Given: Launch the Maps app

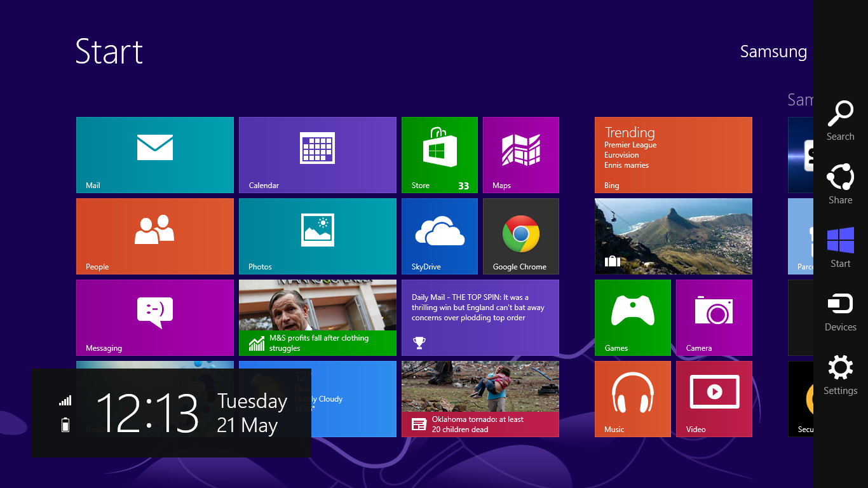Looking at the screenshot, I should pos(520,154).
